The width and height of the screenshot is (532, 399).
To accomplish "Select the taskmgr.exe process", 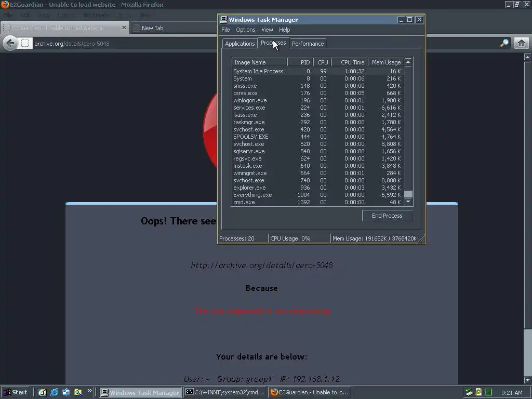I will [x=317, y=122].
